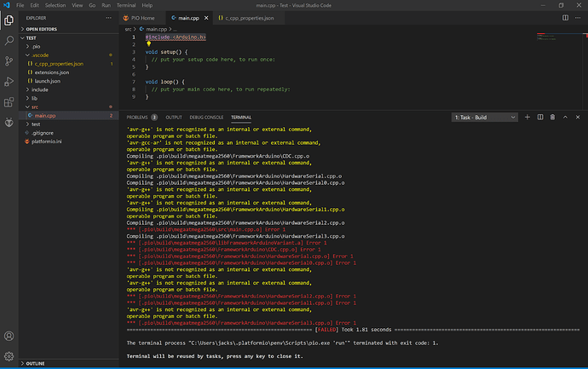Click main.cpp in the editor breadcrumb

[157, 29]
